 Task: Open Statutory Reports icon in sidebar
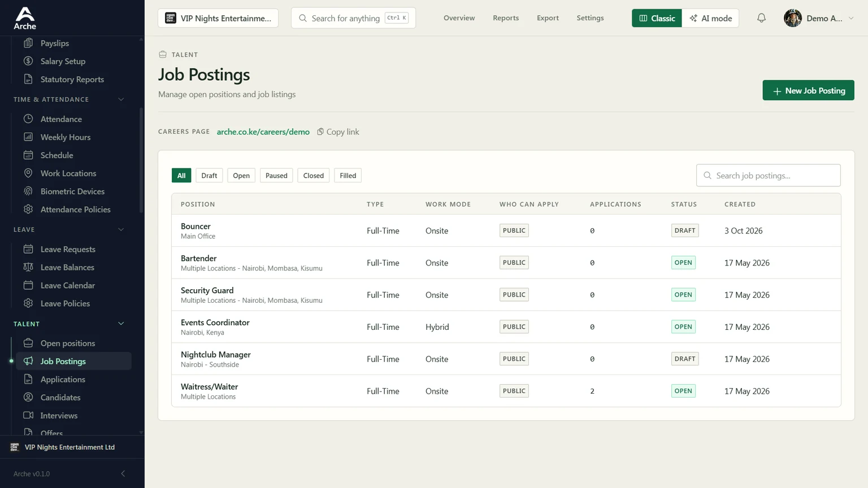tap(28, 79)
